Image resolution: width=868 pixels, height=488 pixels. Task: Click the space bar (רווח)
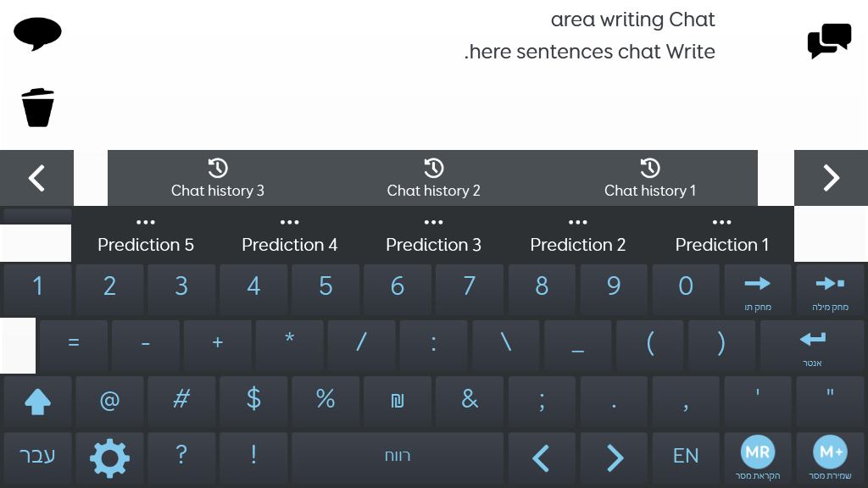click(x=398, y=458)
